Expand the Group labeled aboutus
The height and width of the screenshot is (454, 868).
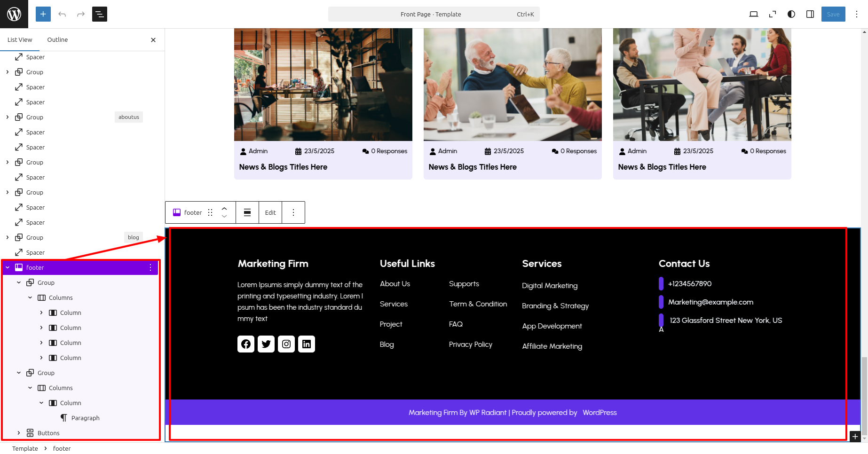8,117
